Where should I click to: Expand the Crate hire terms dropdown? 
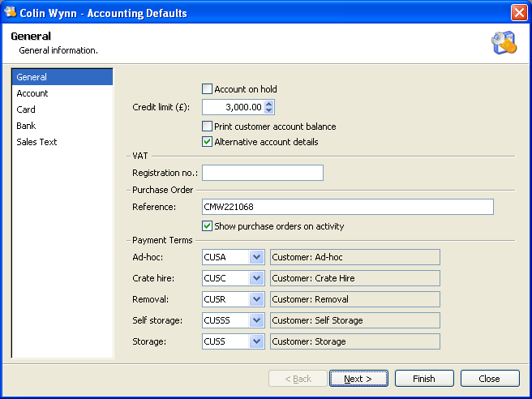256,278
